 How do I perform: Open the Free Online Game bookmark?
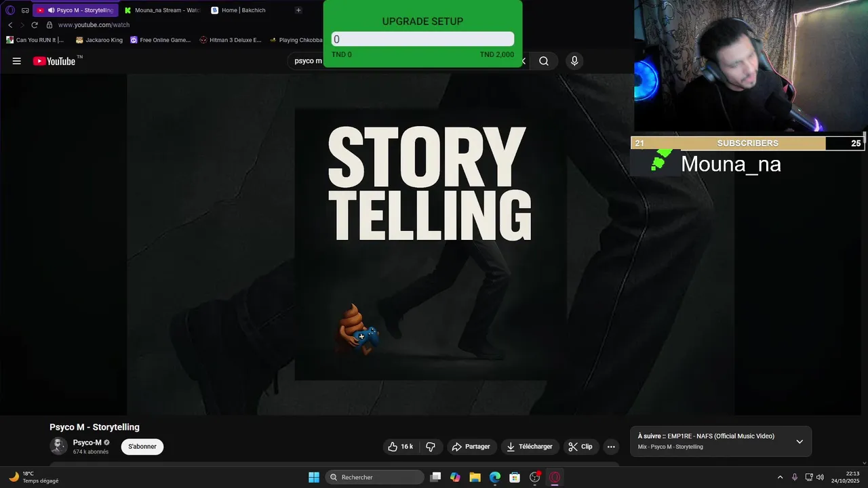(160, 40)
